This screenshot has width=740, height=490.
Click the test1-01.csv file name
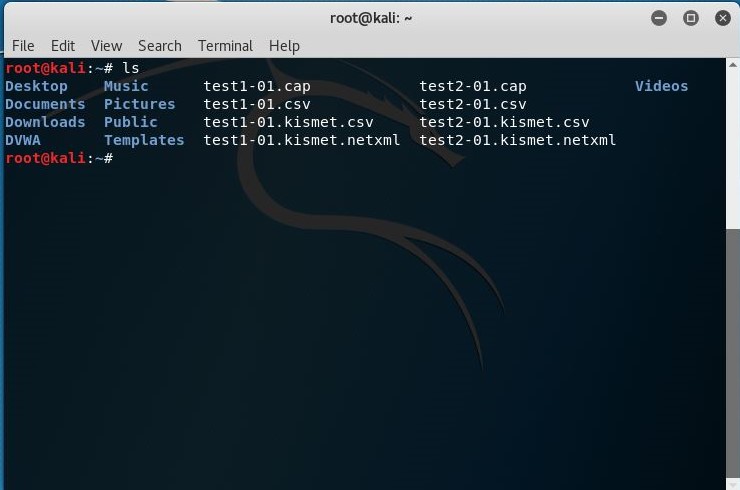pos(257,104)
